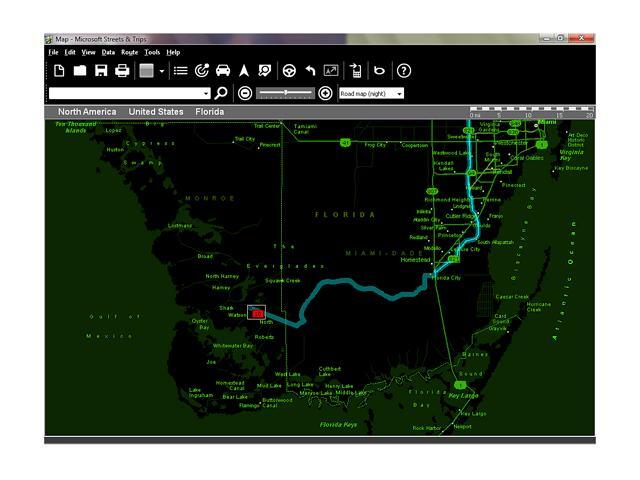The width and height of the screenshot is (640, 480).
Task: Open a file with the folder icon
Action: [80, 71]
